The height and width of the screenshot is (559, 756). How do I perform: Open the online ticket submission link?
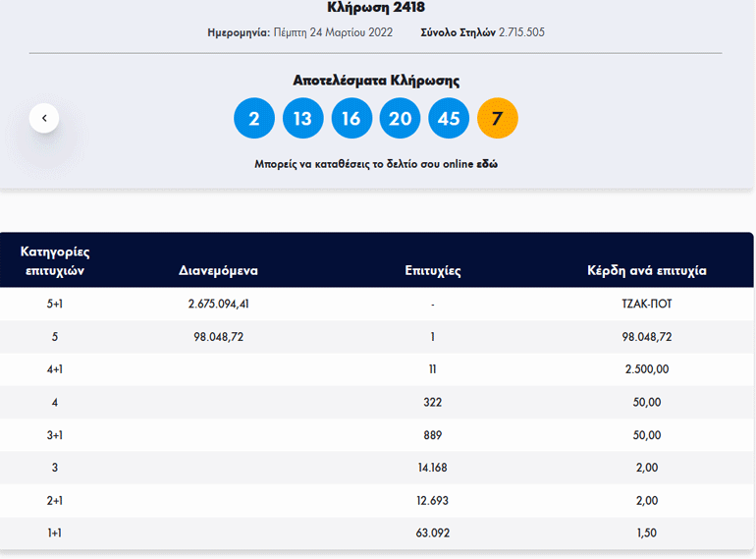487,164
